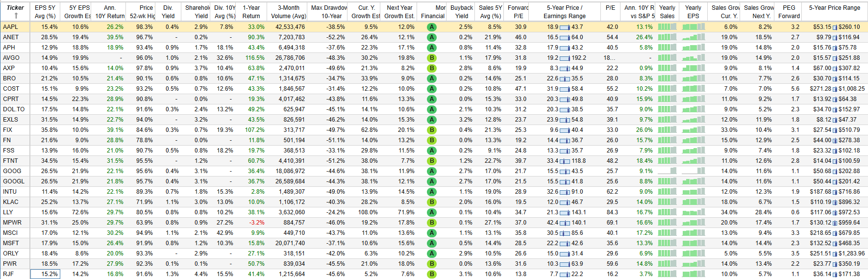The height and width of the screenshot is (279, 868).
Task: Click the A financial rating badge for LLY
Action: [x=432, y=212]
